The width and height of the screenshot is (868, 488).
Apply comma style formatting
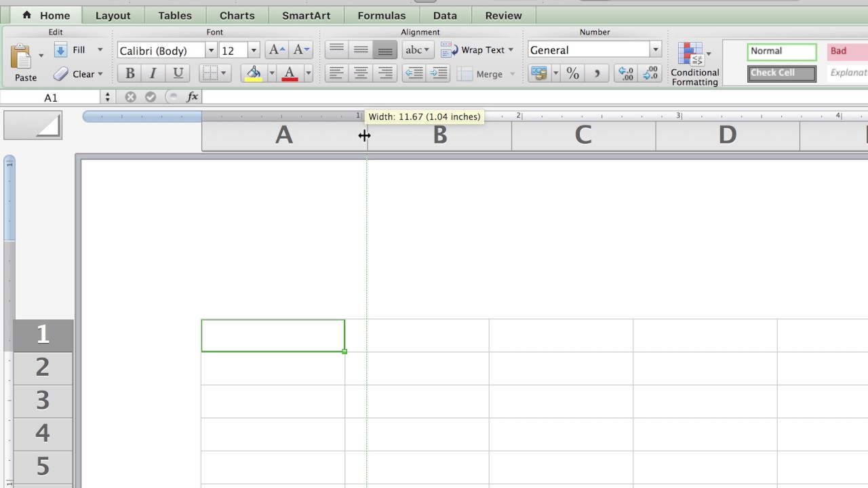pyautogui.click(x=597, y=74)
